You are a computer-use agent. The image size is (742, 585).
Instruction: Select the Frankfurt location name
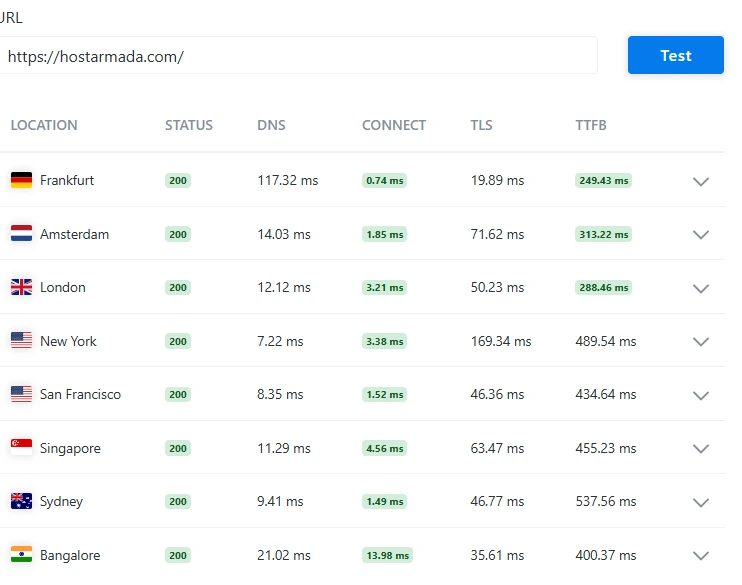tap(67, 180)
